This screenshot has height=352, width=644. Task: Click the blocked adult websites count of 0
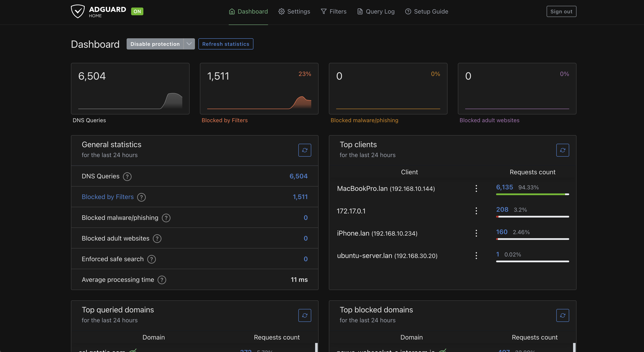[305, 238]
